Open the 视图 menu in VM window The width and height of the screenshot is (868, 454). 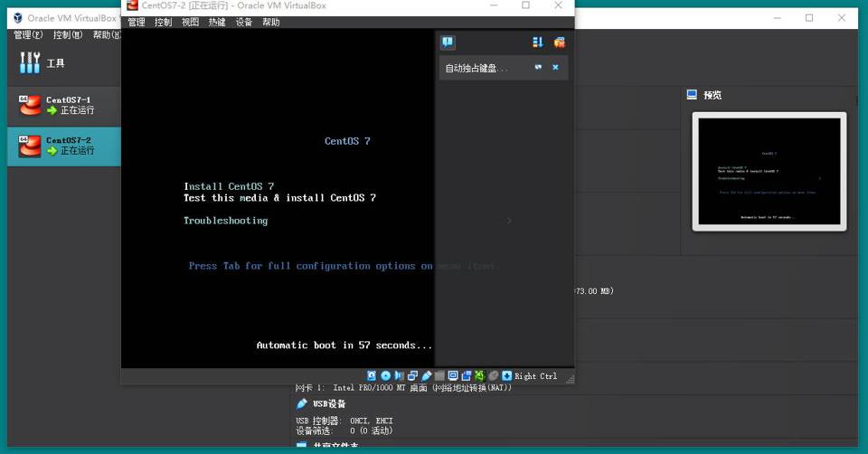[x=190, y=22]
